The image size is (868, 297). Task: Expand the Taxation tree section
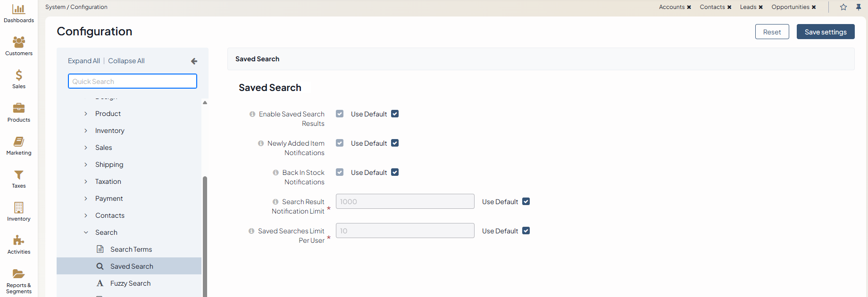[x=86, y=181]
